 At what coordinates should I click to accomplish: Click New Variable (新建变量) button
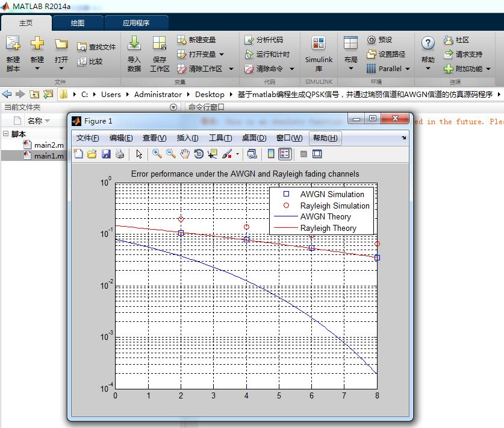pyautogui.click(x=196, y=40)
